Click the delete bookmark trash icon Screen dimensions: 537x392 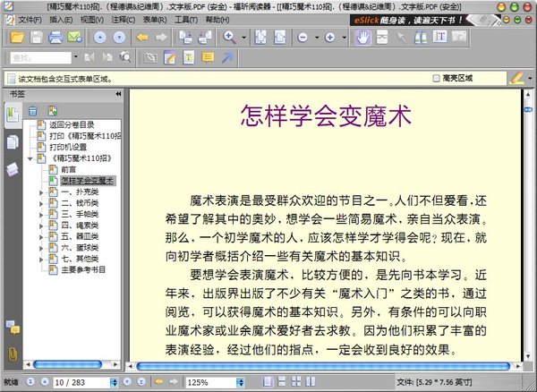click(32, 111)
